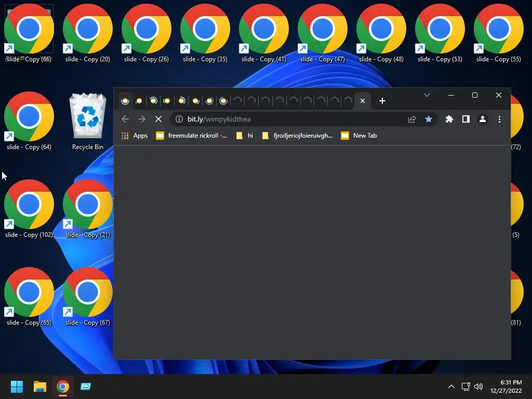Select slide - Copy (53) desktop shortcut

(440, 34)
